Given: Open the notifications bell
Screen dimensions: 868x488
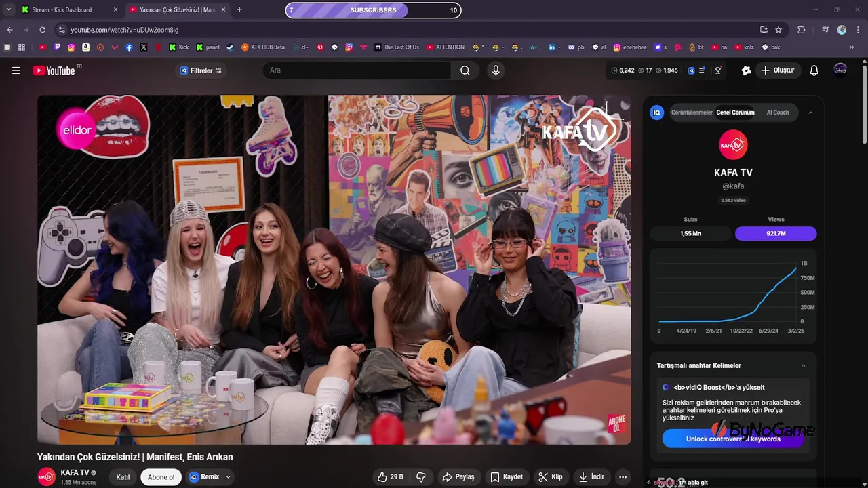Looking at the screenshot, I should (x=814, y=70).
